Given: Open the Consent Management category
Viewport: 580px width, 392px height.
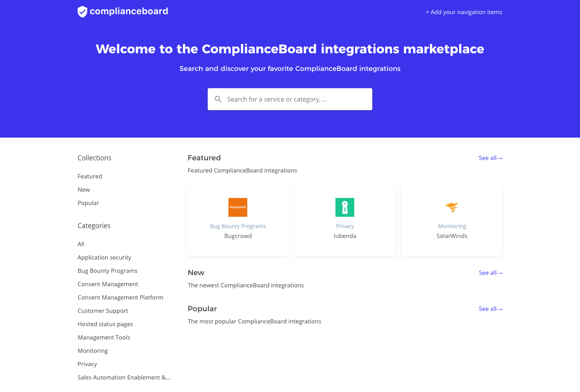Looking at the screenshot, I should (x=108, y=284).
